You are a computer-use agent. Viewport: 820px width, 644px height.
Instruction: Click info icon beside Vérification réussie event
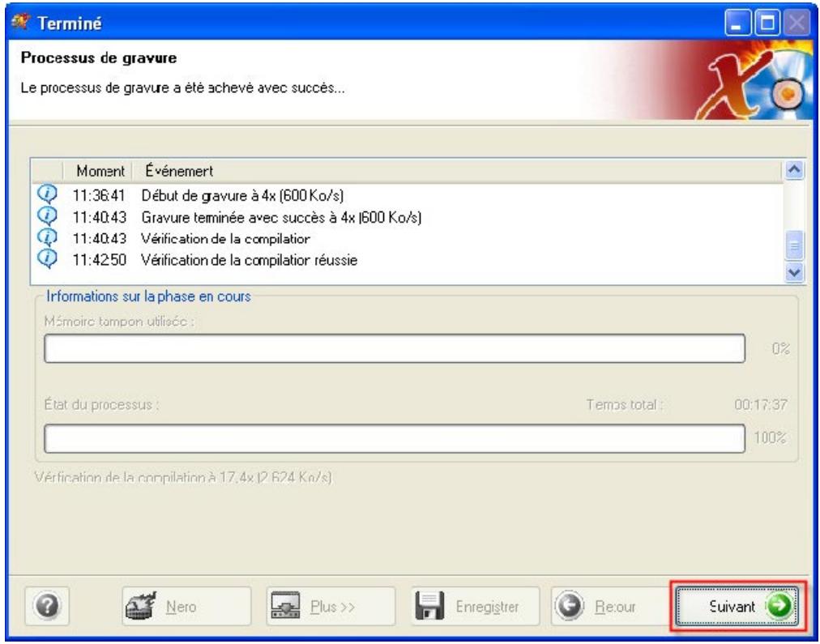point(48,258)
